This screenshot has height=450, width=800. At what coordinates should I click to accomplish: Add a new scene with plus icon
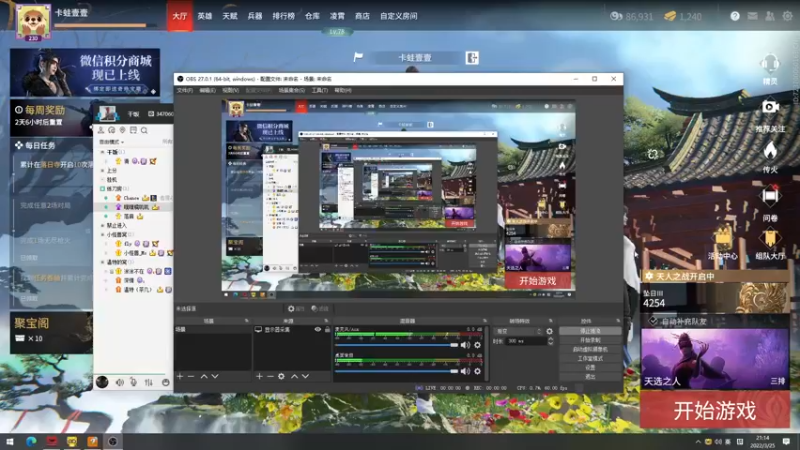tap(180, 376)
